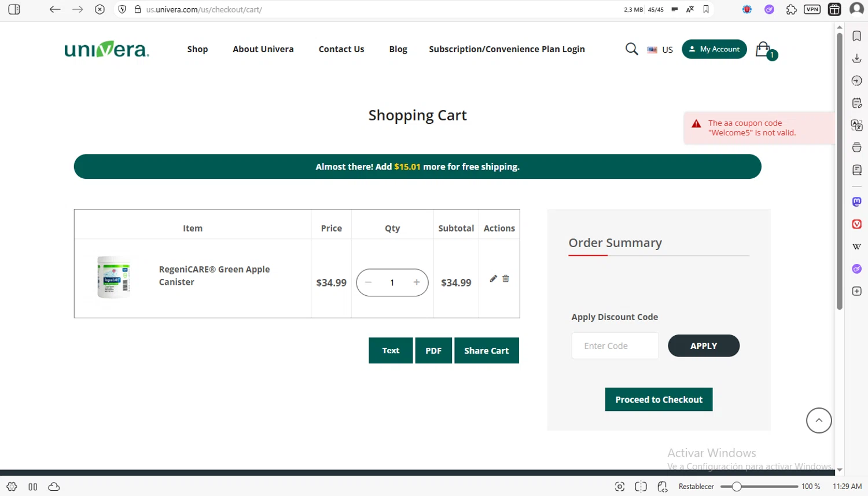Open Notes panel in sidebar
Viewport: 868px width, 496px height.
tap(857, 103)
